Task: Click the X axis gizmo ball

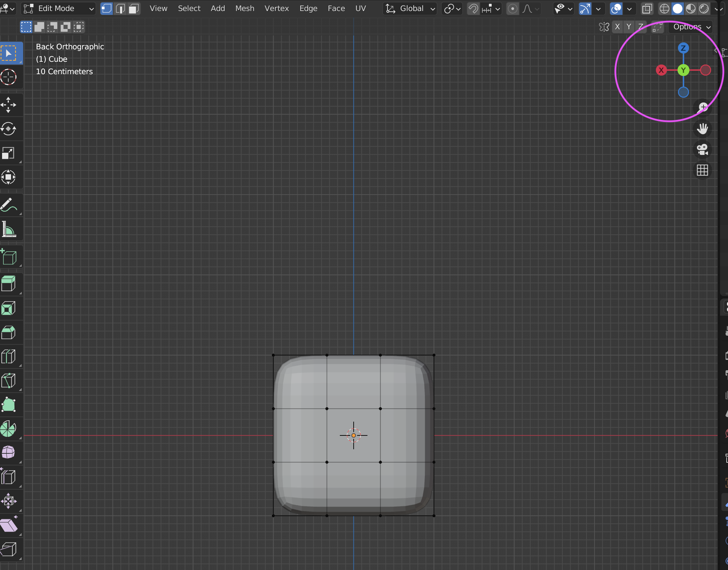Action: (x=661, y=70)
